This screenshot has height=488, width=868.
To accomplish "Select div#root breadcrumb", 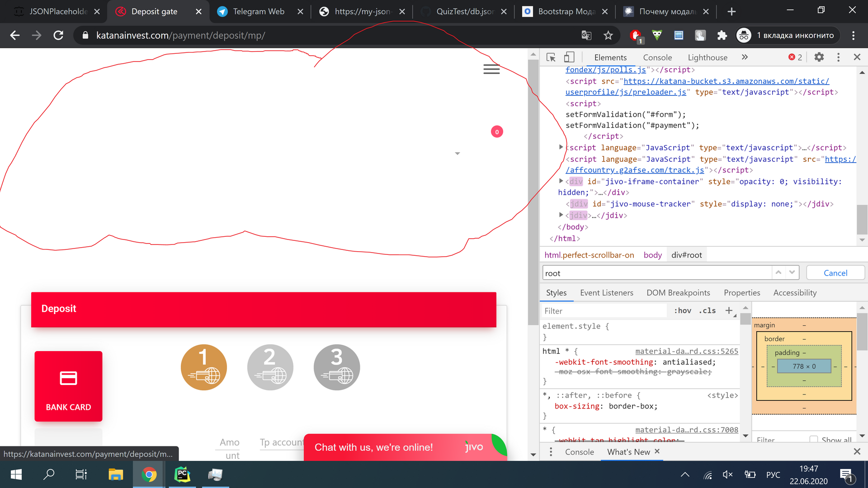I will tap(687, 255).
